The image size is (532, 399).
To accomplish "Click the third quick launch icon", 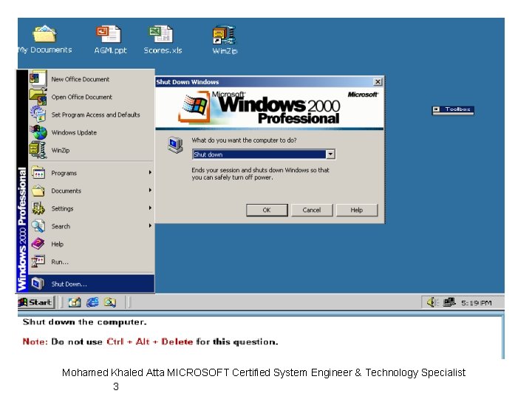I will point(110,302).
